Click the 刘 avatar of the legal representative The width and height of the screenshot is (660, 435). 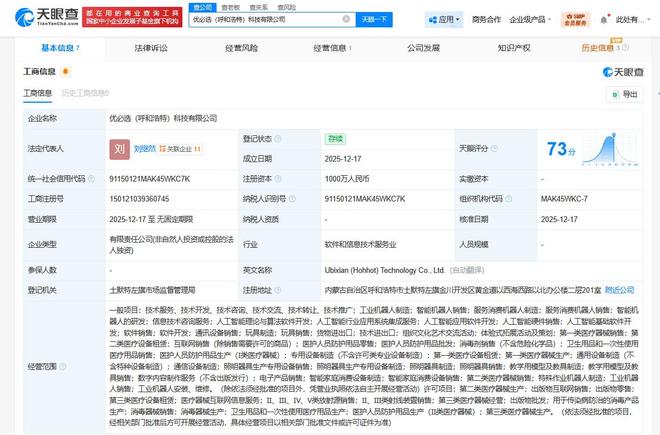pos(120,149)
